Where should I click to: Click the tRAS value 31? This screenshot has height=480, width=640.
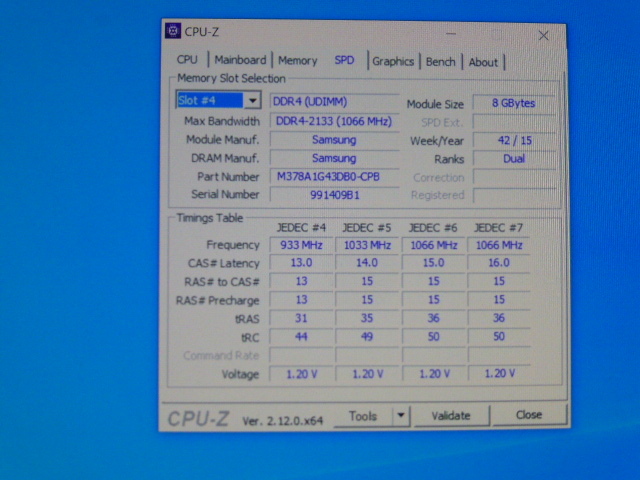pyautogui.click(x=301, y=318)
